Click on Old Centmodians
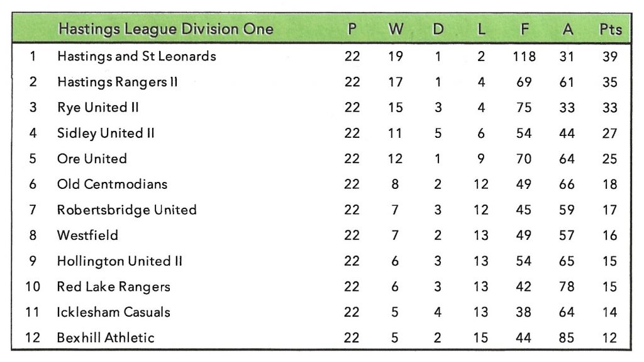The height and width of the screenshot is (362, 644). 112,184
